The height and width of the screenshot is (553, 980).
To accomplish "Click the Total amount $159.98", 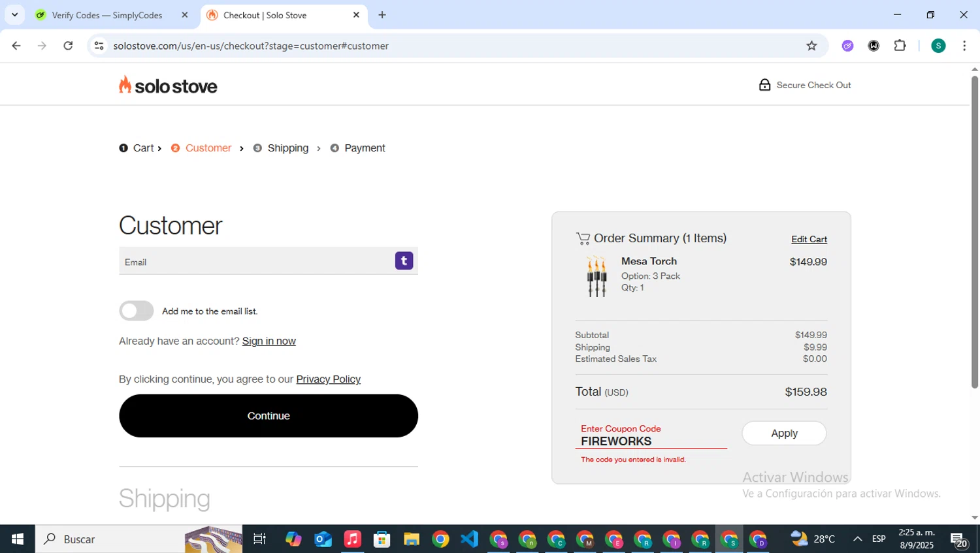I will point(806,392).
